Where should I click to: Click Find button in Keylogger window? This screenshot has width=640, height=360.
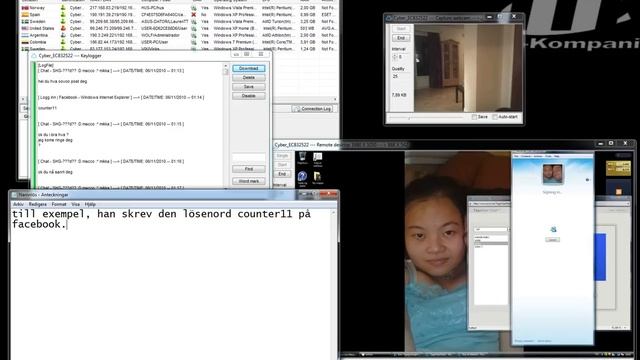click(249, 169)
